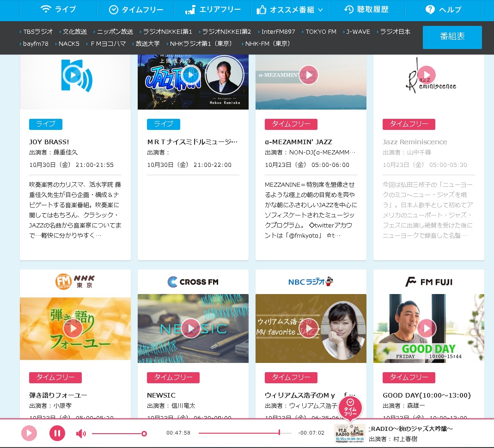Viewport: 494px width, 448px height.
Task: Click the FM FUJI station logo
Action: [x=429, y=282]
